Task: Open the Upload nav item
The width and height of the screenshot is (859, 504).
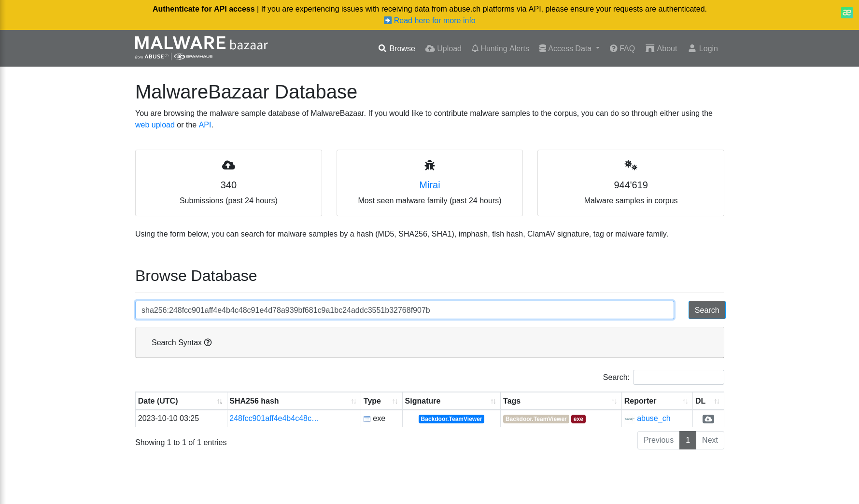Action: (x=443, y=48)
